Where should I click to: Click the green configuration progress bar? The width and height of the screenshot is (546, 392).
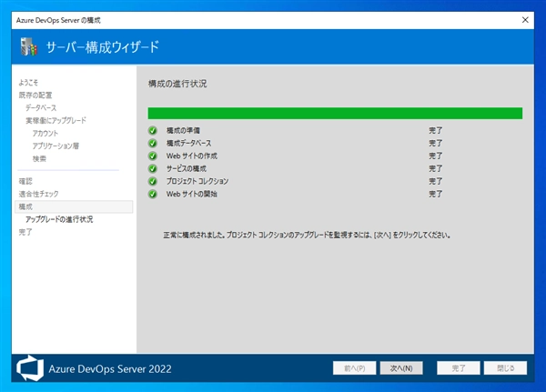click(x=335, y=113)
